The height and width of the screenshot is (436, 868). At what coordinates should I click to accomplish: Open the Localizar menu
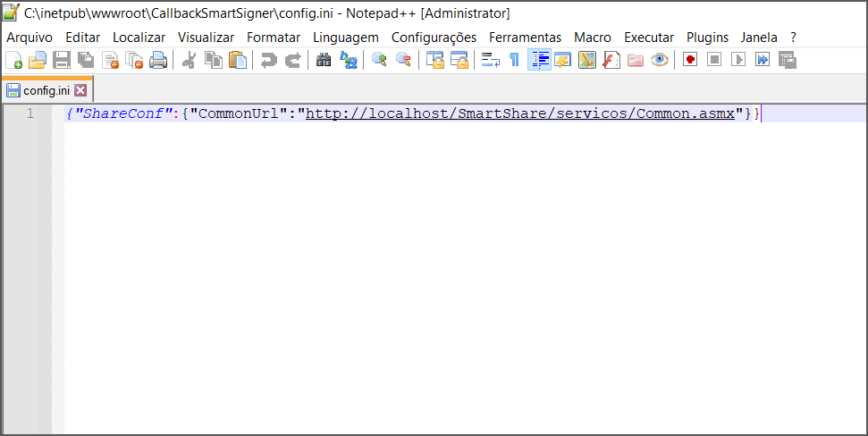139,38
